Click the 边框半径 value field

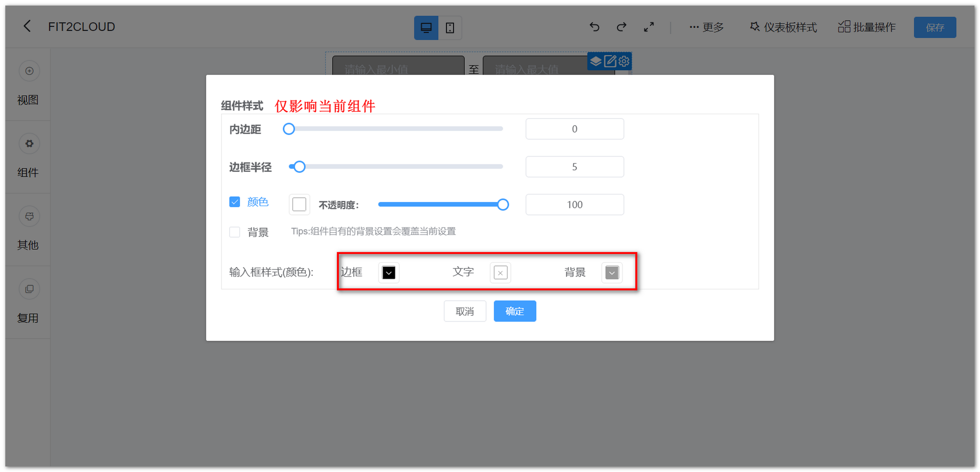pos(574,166)
